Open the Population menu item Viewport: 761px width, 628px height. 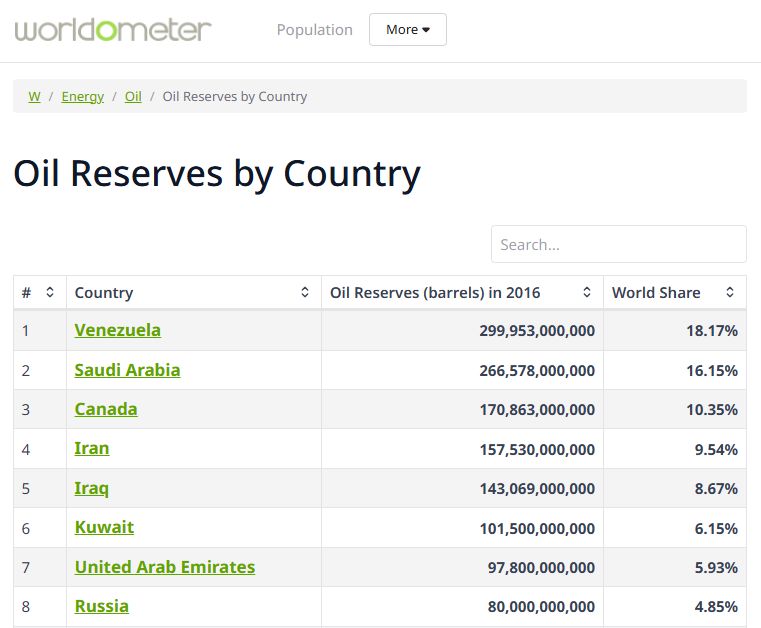[x=314, y=30]
